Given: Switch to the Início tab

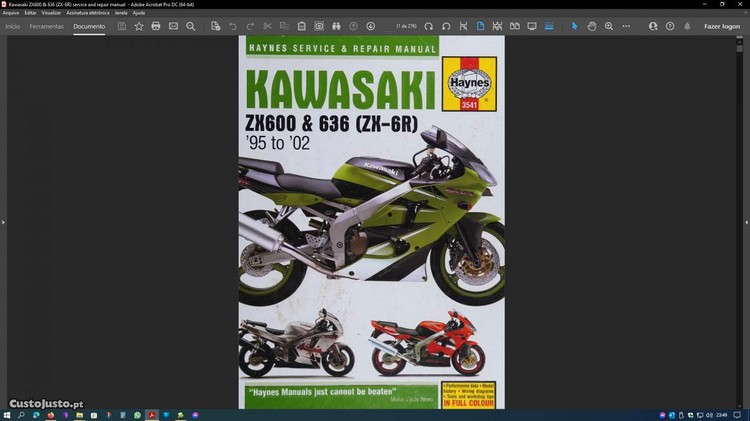Looking at the screenshot, I should point(13,26).
